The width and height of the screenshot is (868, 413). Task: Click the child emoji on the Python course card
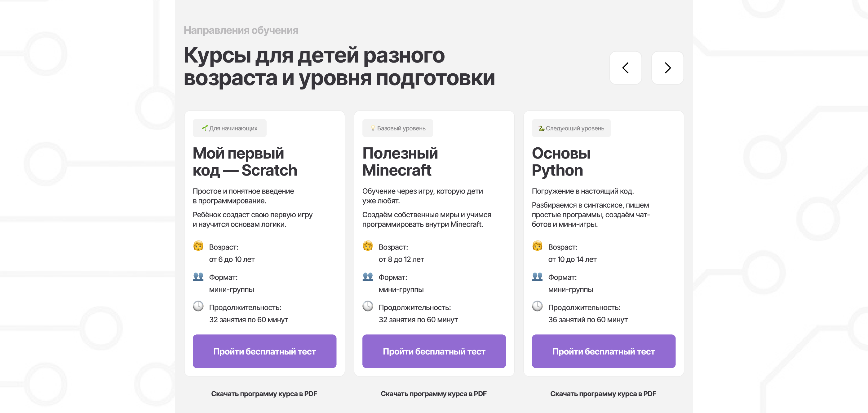tap(538, 247)
